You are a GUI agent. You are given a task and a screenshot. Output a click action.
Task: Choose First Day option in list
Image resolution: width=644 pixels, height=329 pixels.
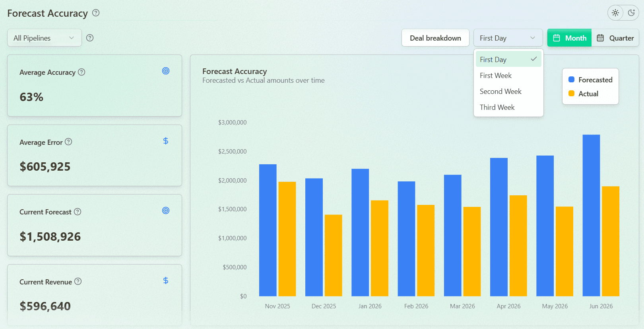coord(508,59)
